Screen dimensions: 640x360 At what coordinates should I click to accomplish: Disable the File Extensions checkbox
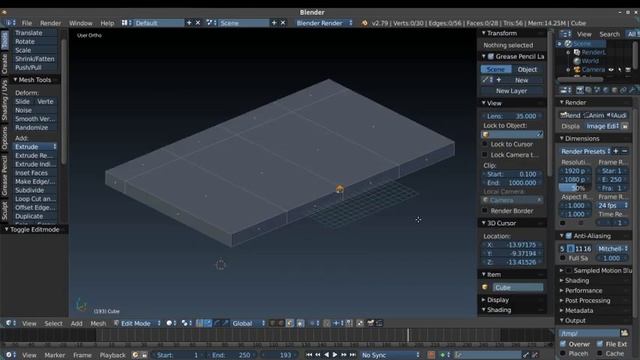[600, 344]
